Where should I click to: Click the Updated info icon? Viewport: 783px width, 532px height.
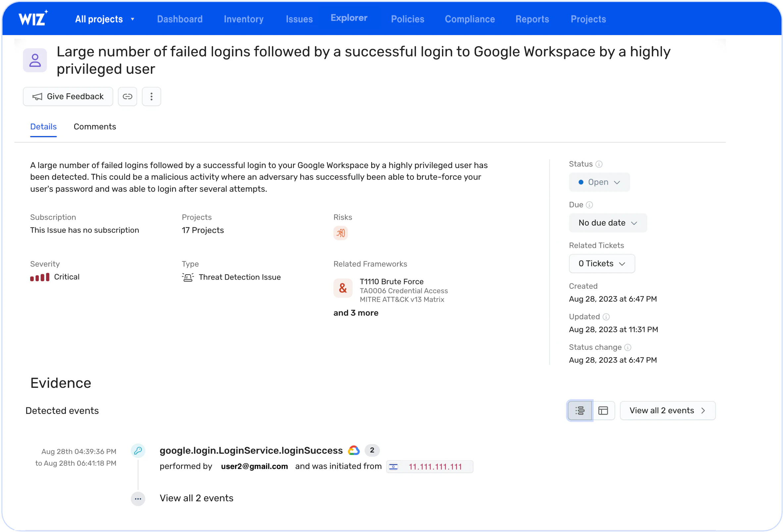tap(606, 317)
